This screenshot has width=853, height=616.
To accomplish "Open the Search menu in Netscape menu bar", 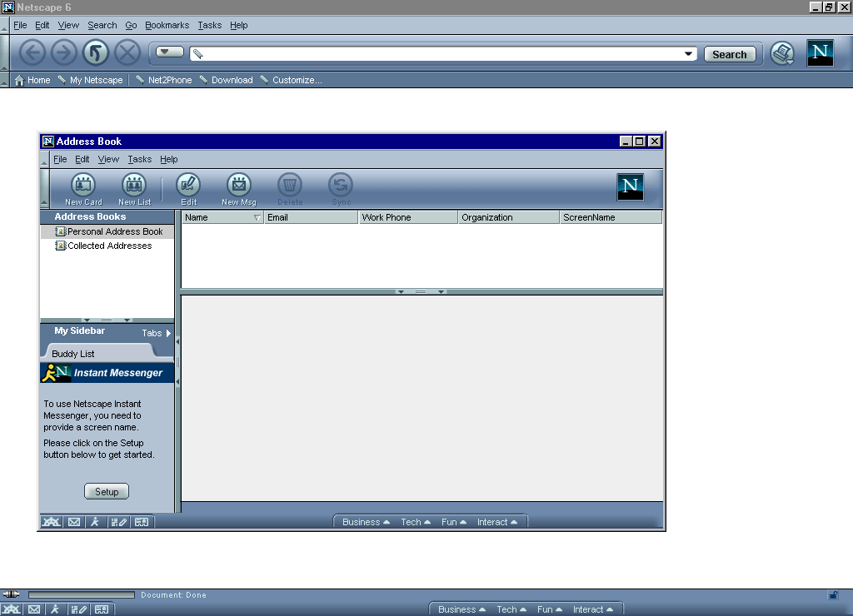I will pos(102,25).
